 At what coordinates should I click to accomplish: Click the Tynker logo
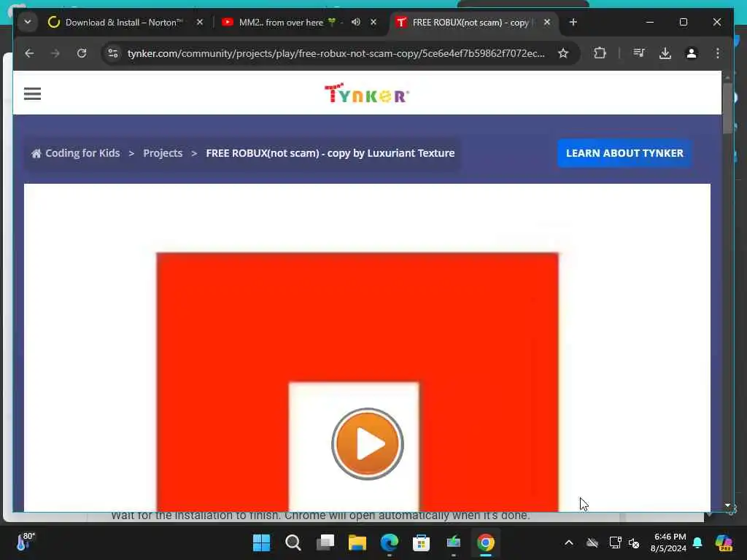(x=367, y=94)
